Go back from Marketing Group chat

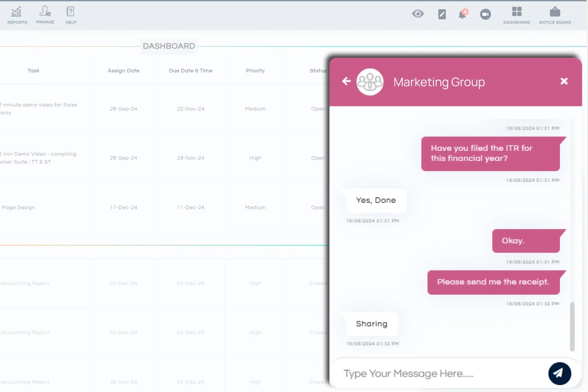[347, 81]
